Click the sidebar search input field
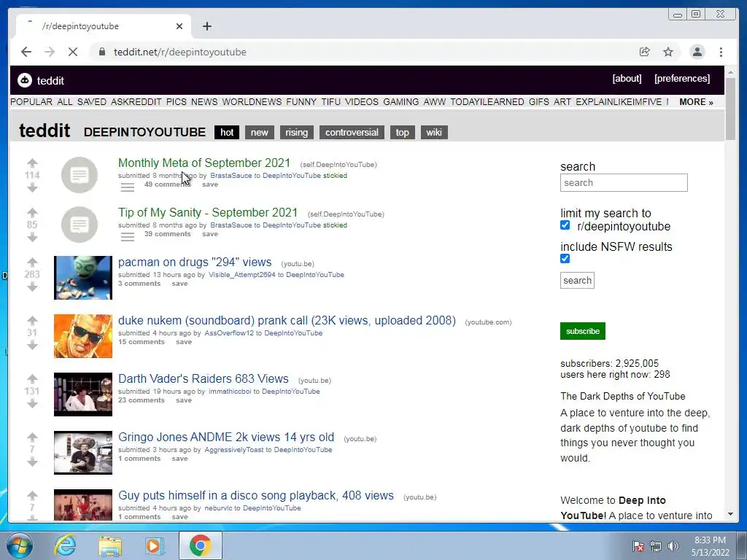This screenshot has height=560, width=747. [x=624, y=183]
